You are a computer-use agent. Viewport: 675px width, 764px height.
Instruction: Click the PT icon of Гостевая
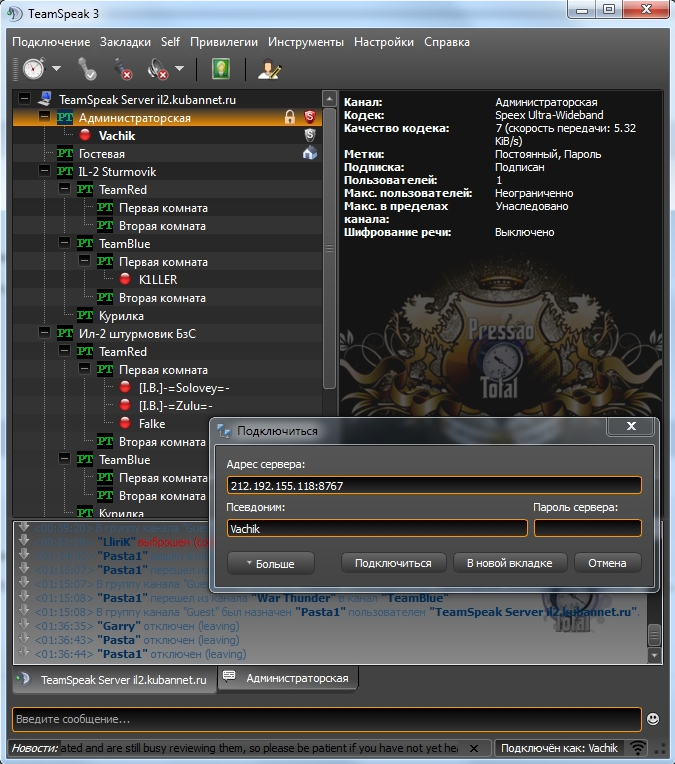pos(65,153)
